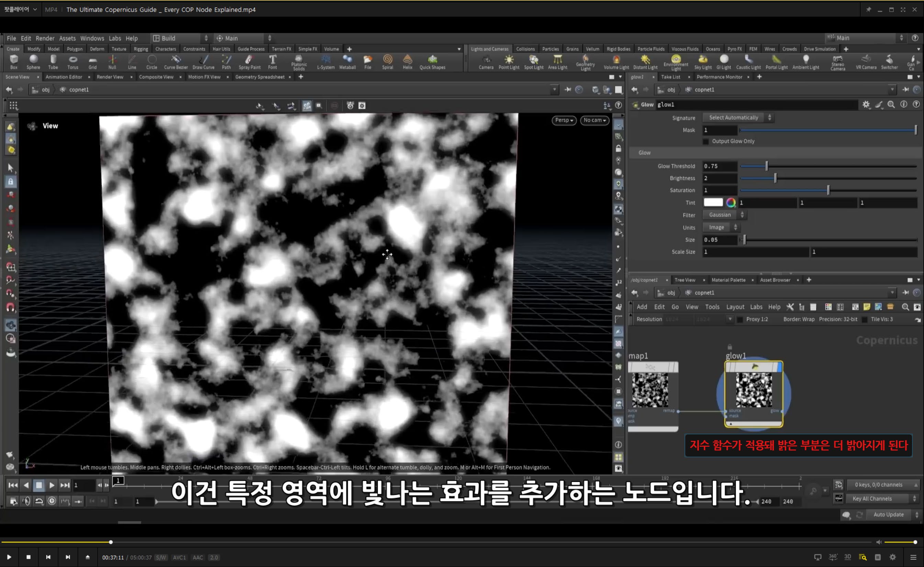Open the Persp viewport dropdown
The image size is (924, 567).
tap(564, 120)
